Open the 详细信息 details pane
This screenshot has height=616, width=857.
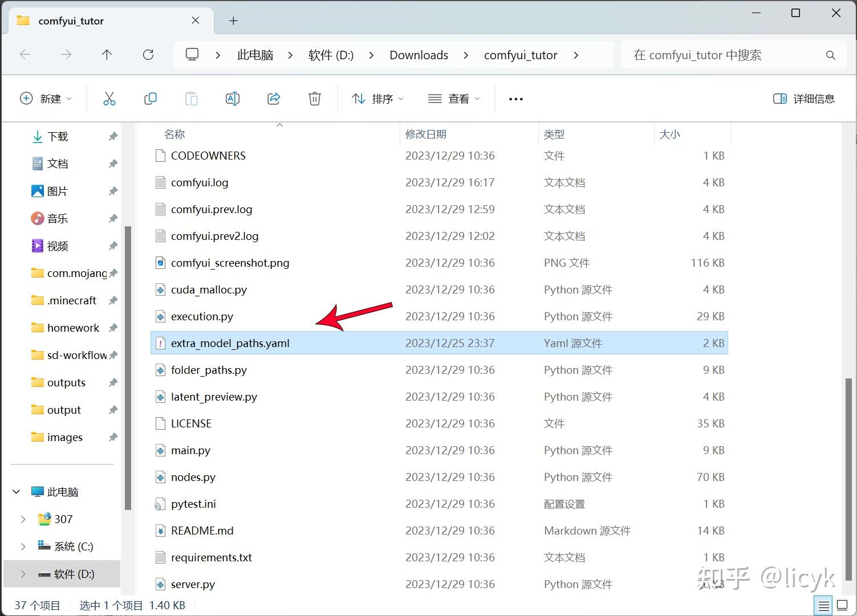[x=804, y=98]
